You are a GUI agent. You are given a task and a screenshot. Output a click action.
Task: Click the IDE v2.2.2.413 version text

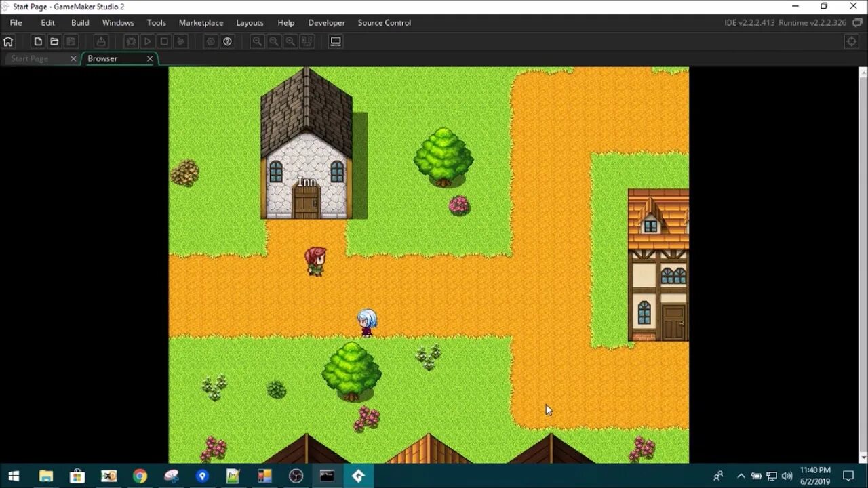click(x=749, y=22)
